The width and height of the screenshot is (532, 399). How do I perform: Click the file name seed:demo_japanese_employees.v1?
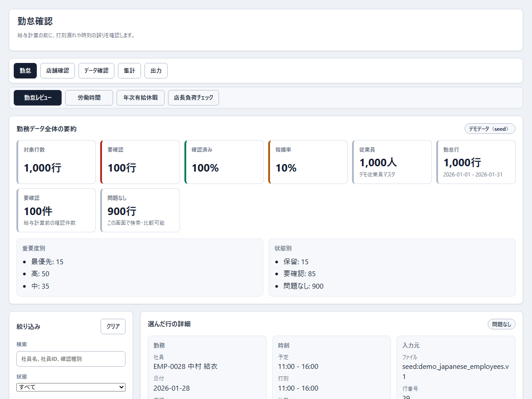pyautogui.click(x=456, y=372)
